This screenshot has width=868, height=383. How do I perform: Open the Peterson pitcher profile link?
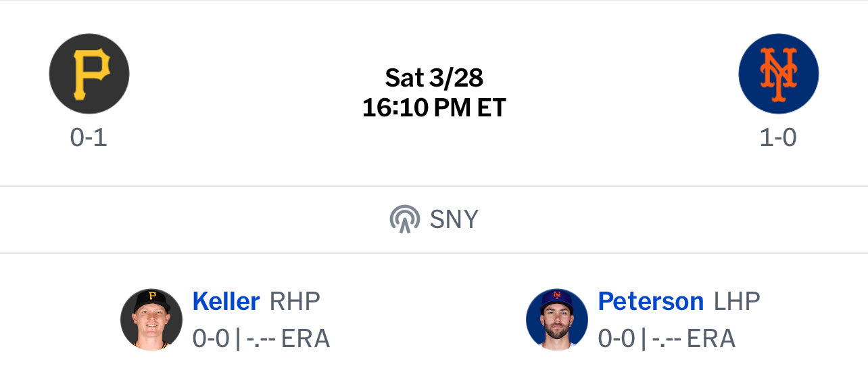(650, 301)
